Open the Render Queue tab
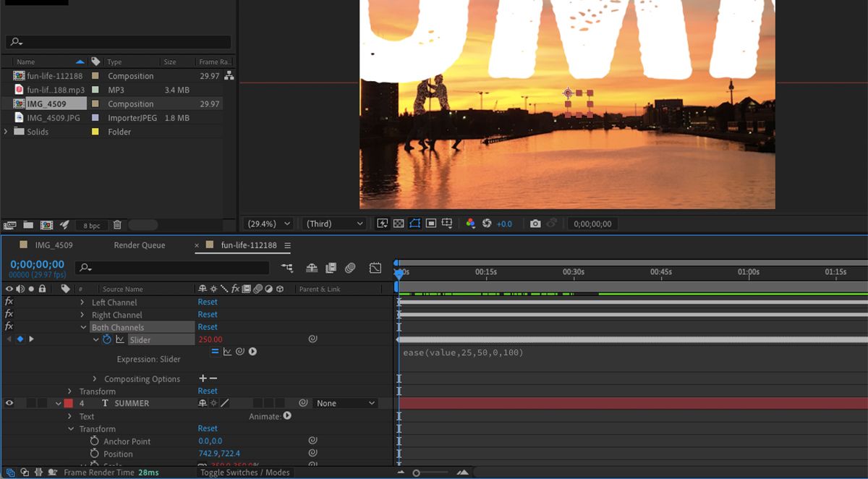868x479 pixels. [x=139, y=245]
